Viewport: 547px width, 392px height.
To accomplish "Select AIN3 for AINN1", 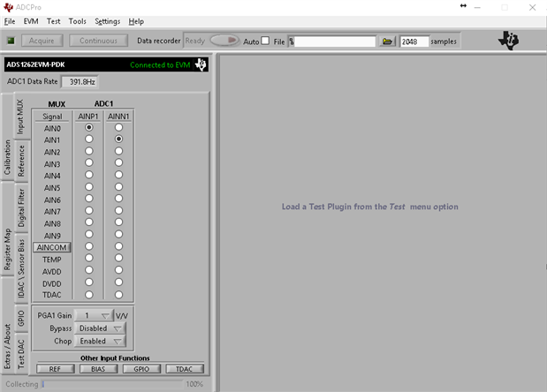I will pos(119,162).
